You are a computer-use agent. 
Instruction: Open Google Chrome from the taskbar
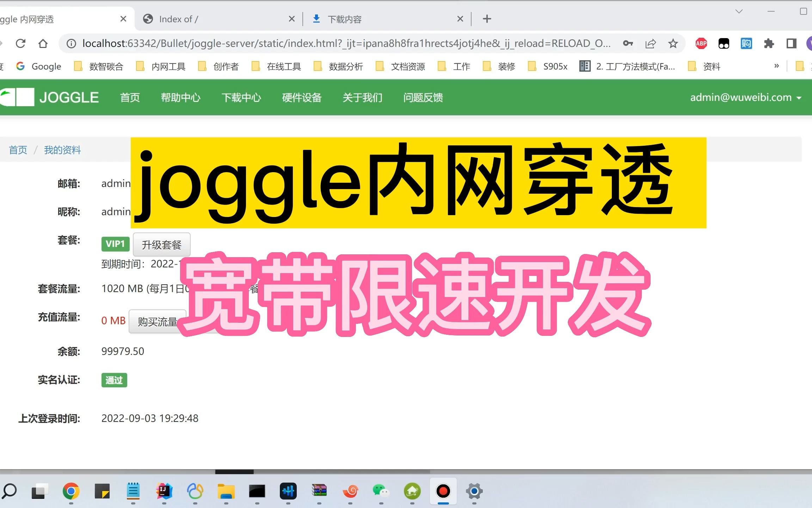tap(71, 491)
